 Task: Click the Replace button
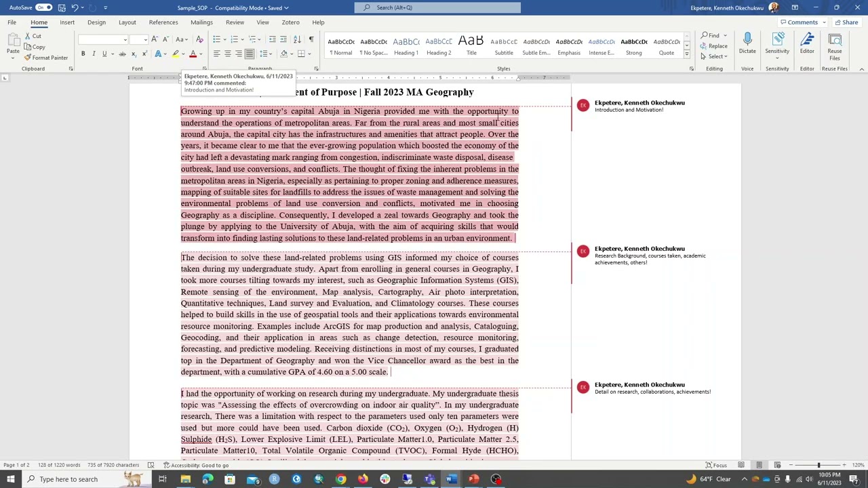point(714,46)
